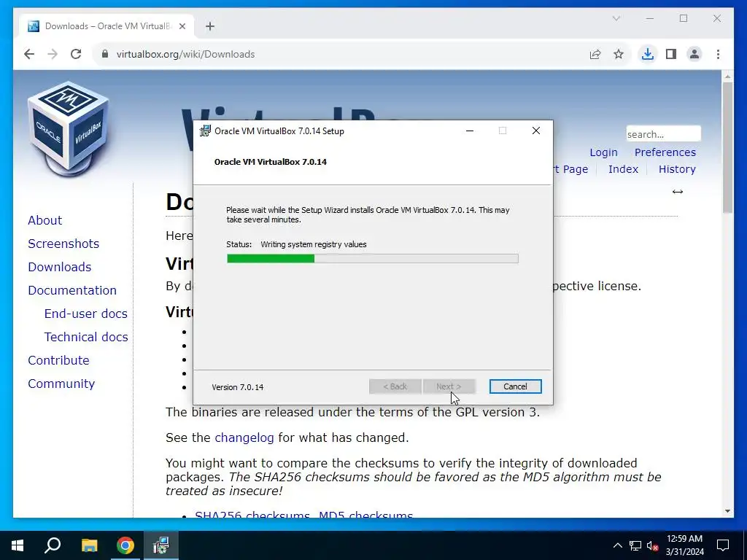Open the Preferences link

pos(665,152)
